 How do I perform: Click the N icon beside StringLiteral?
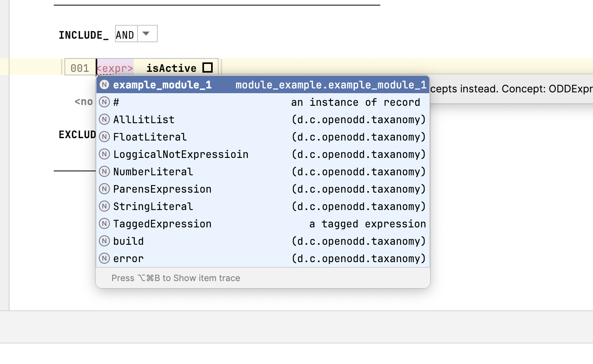click(104, 206)
